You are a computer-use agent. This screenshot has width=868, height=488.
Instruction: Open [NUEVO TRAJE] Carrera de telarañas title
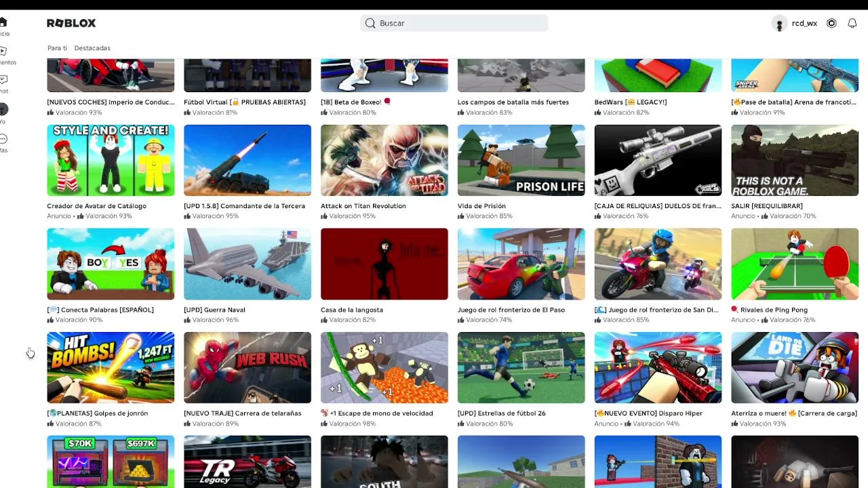[242, 413]
